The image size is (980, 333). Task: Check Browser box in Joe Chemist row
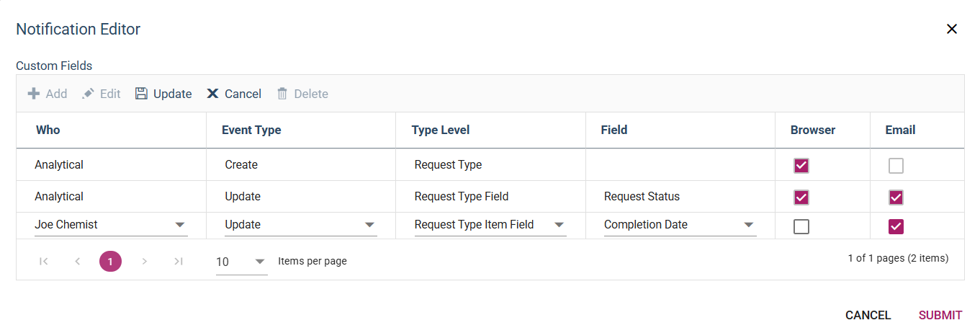pyautogui.click(x=801, y=227)
